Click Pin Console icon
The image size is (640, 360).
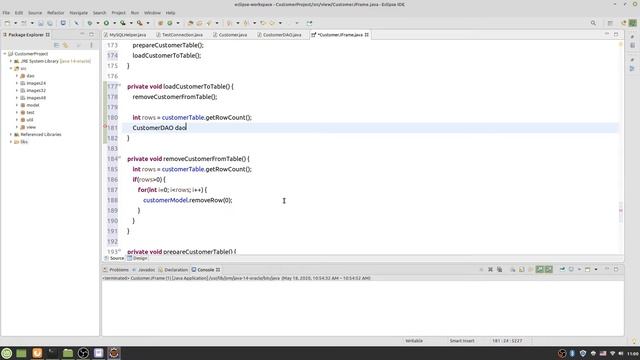pyautogui.click(x=562, y=269)
